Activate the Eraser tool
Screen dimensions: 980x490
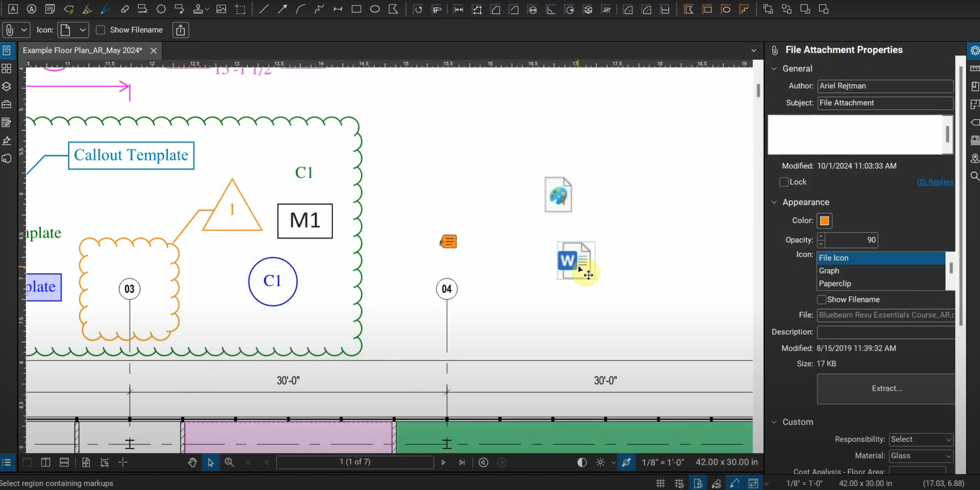(x=125, y=9)
